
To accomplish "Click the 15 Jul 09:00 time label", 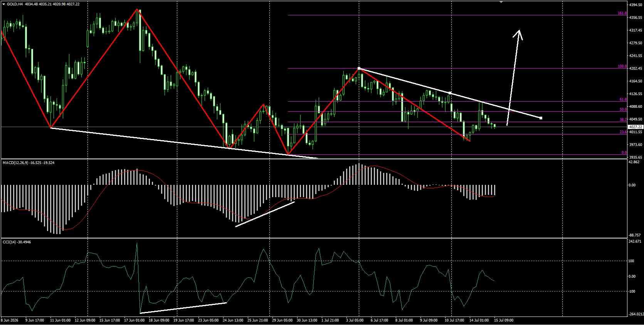I will coord(503,320).
